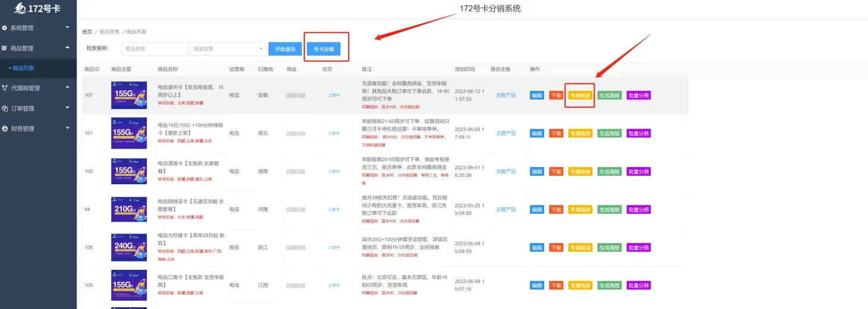The image size is (868, 309).
Task: Click 专属链接 for product ID 107
Action: point(580,95)
